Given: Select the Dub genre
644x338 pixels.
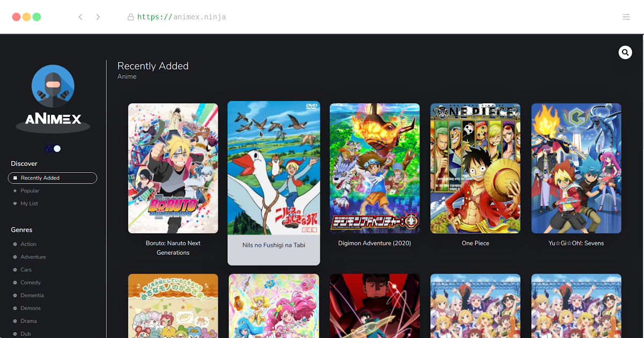Looking at the screenshot, I should point(26,334).
